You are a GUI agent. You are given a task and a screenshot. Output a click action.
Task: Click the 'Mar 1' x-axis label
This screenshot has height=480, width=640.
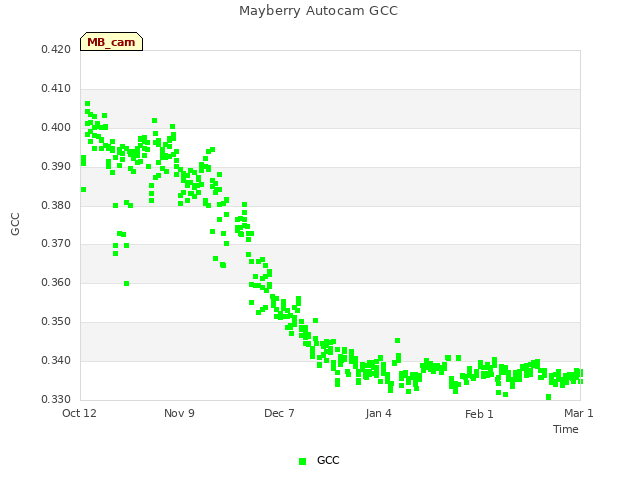579,413
